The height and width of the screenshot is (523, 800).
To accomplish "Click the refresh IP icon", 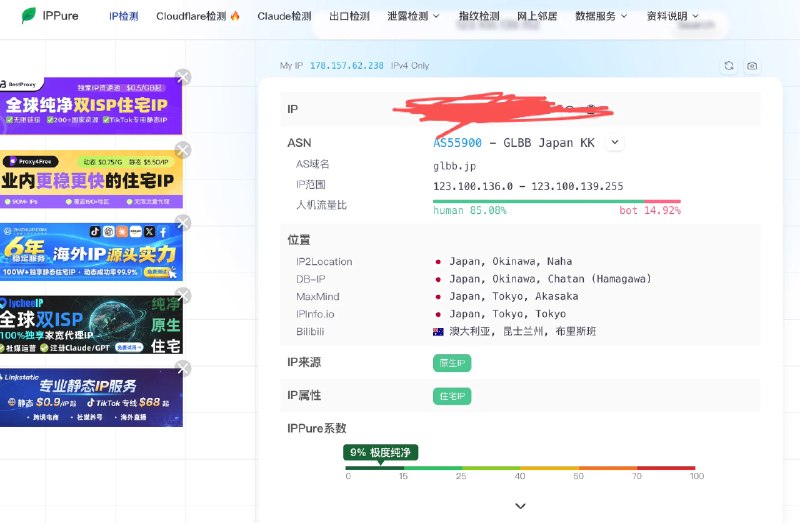I will [729, 66].
